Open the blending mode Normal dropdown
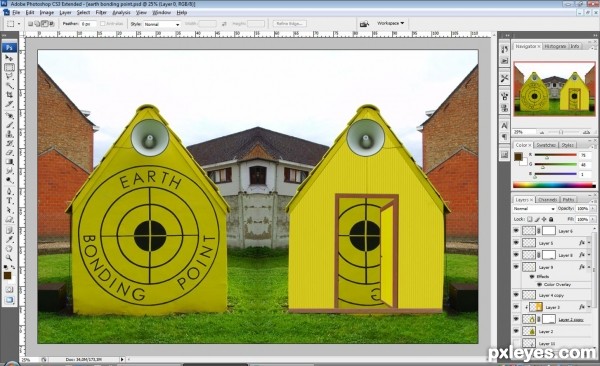Image resolution: width=600 pixels, height=366 pixels. point(534,209)
